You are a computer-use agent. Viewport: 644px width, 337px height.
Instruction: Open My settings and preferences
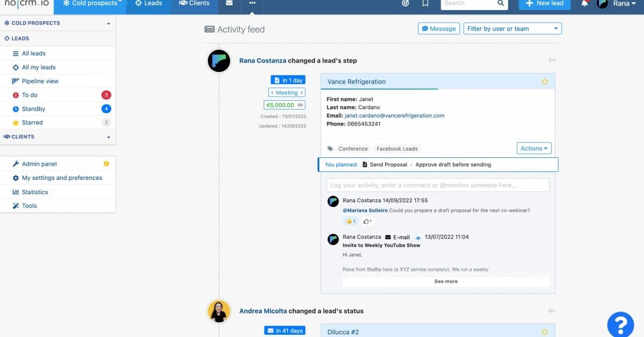(x=58, y=178)
